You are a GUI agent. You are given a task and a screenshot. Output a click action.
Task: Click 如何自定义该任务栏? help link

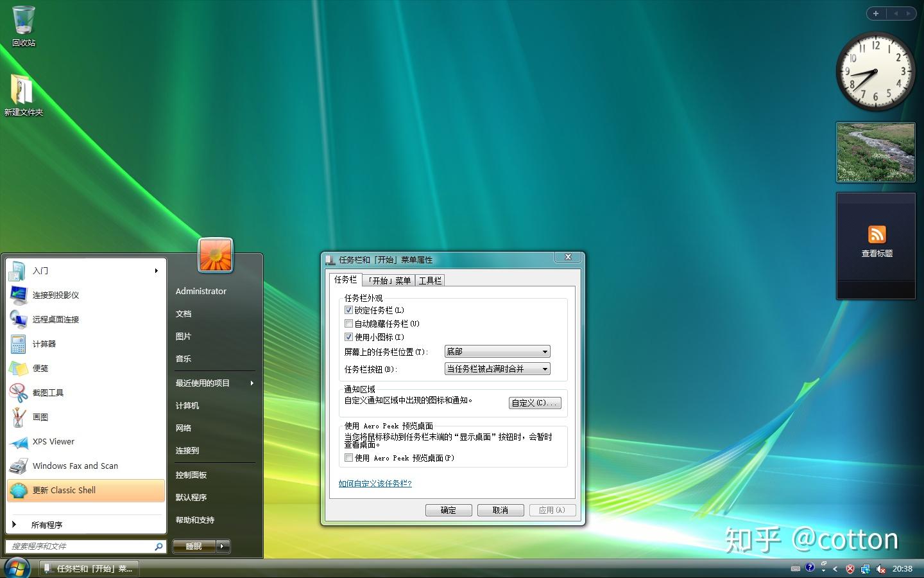374,484
